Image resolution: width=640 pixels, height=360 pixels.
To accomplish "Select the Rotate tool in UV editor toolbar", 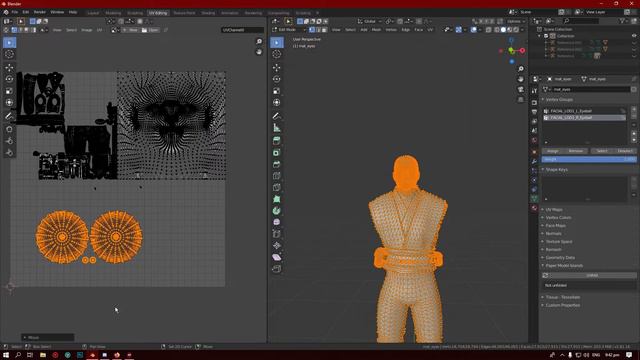I will coord(9,79).
